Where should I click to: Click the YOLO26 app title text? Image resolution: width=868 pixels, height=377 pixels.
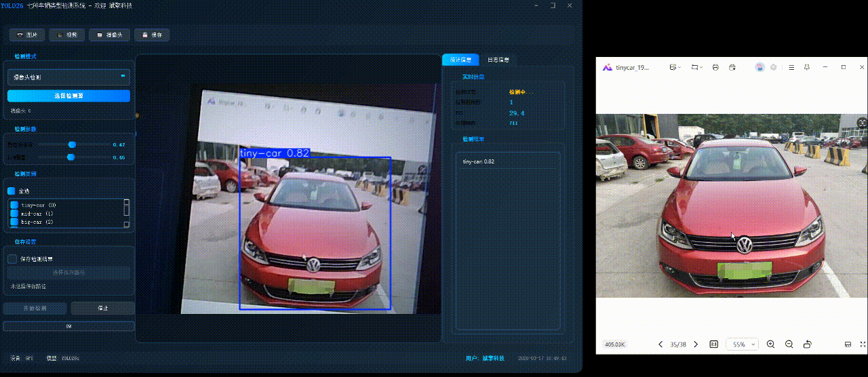tap(12, 5)
